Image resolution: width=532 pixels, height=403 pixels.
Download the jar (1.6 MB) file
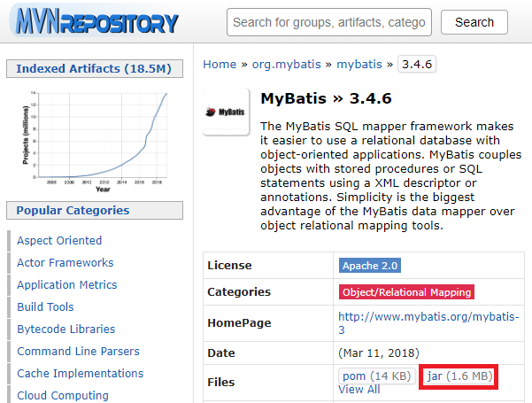click(x=459, y=376)
